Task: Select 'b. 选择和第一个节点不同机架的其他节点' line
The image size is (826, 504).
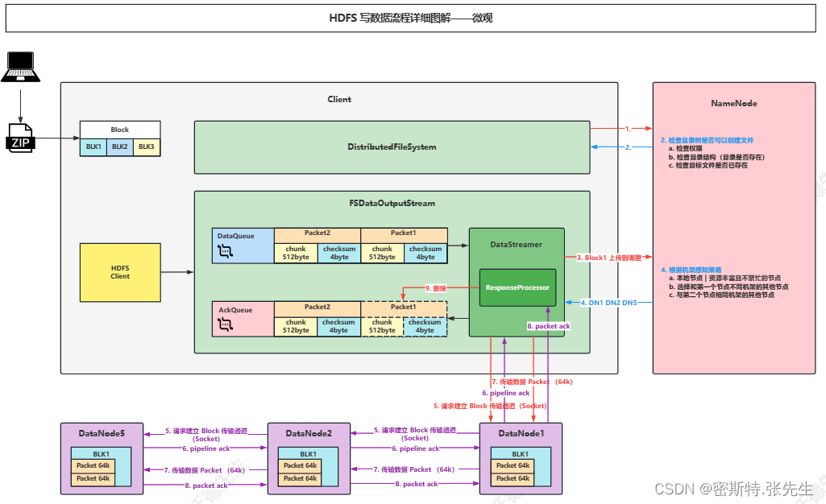Action: pos(728,287)
